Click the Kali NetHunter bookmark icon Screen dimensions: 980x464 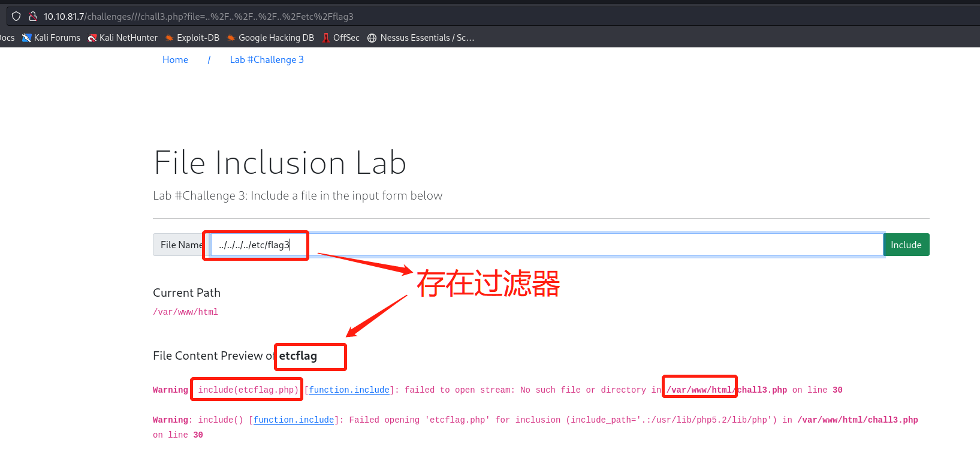pyautogui.click(x=92, y=38)
